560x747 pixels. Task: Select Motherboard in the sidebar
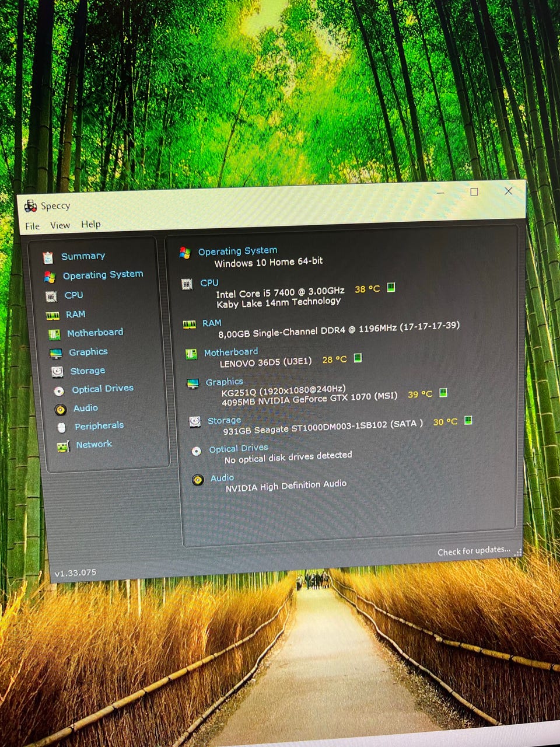point(95,332)
